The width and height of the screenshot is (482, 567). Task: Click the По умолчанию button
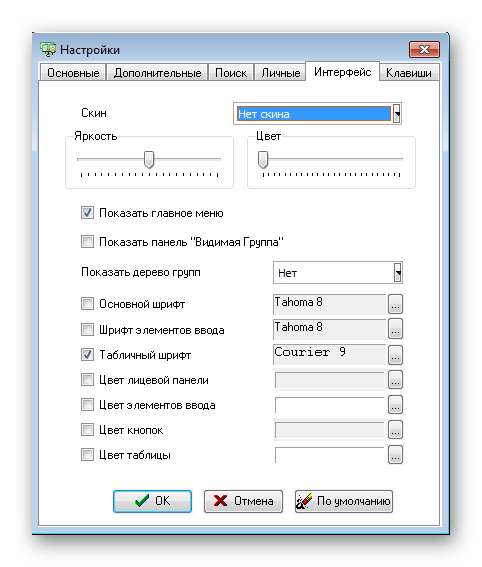pyautogui.click(x=344, y=501)
